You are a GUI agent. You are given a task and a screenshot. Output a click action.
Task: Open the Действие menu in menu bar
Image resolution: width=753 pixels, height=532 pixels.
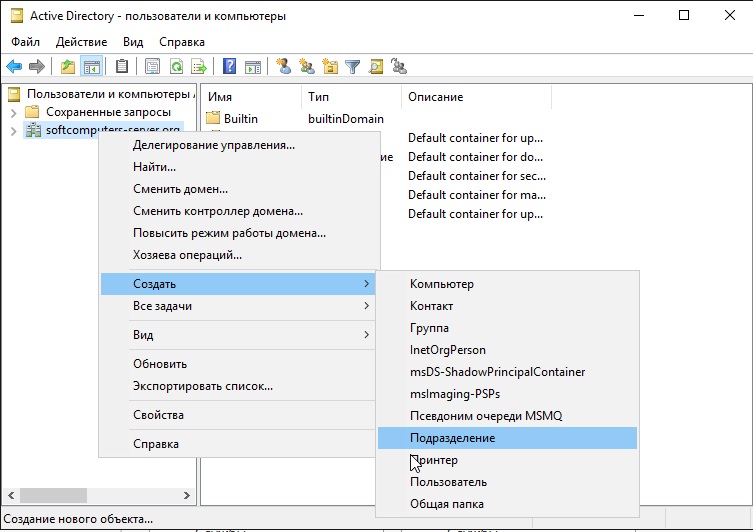point(81,42)
